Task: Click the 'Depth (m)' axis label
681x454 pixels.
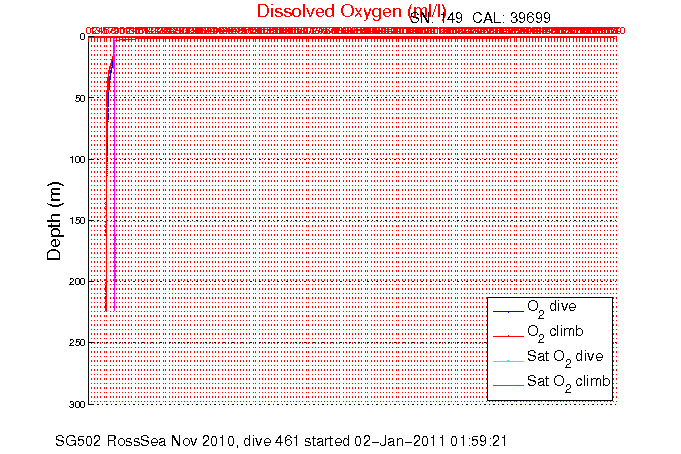Action: 54,221
